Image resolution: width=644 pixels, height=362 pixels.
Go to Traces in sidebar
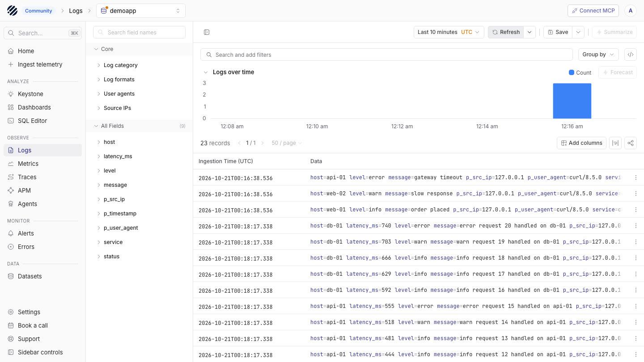43,177
